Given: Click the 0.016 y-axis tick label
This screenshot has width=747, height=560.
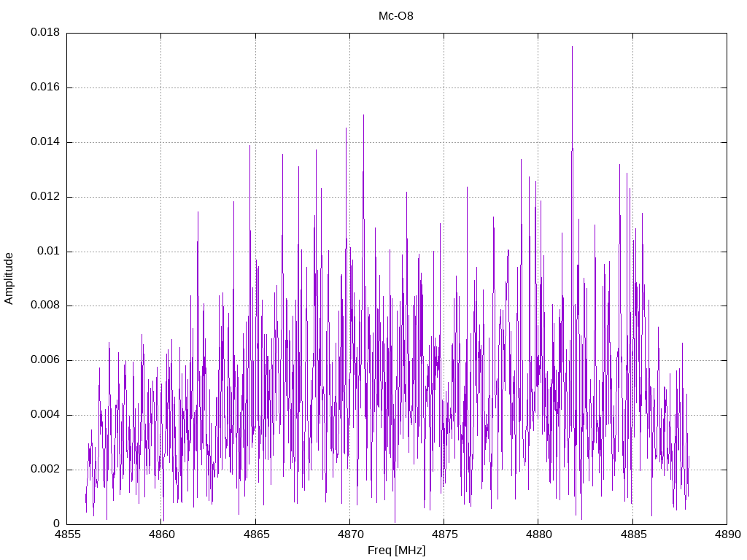Looking at the screenshot, I should [45, 87].
